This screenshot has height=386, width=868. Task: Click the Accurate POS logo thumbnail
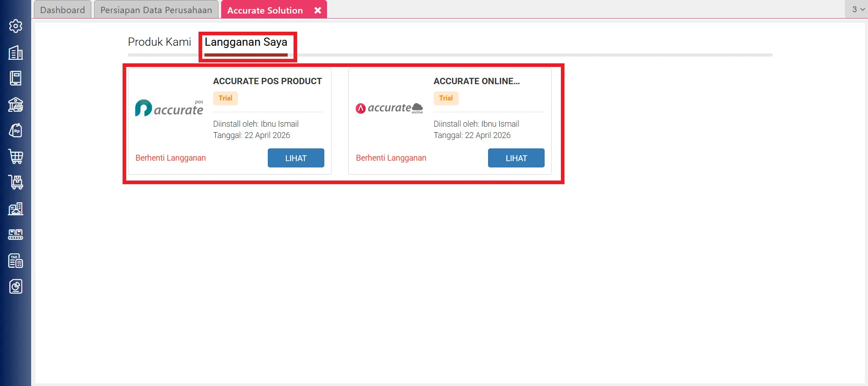point(169,109)
